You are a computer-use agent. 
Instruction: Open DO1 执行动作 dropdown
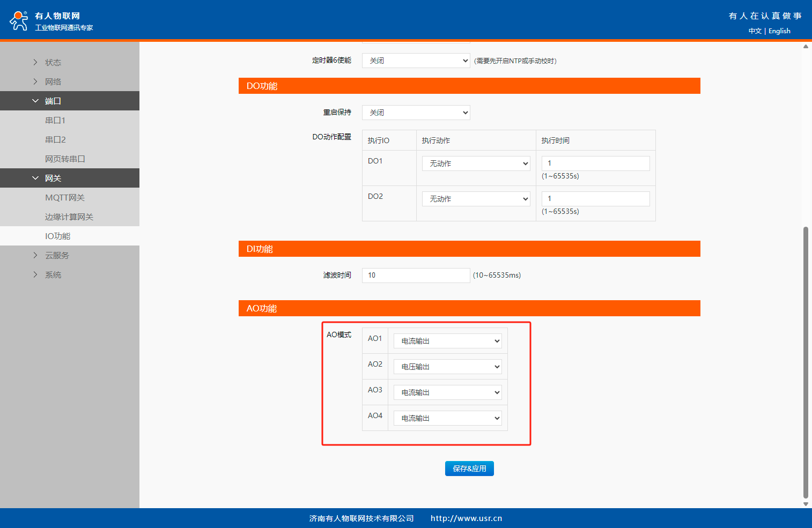click(x=476, y=163)
